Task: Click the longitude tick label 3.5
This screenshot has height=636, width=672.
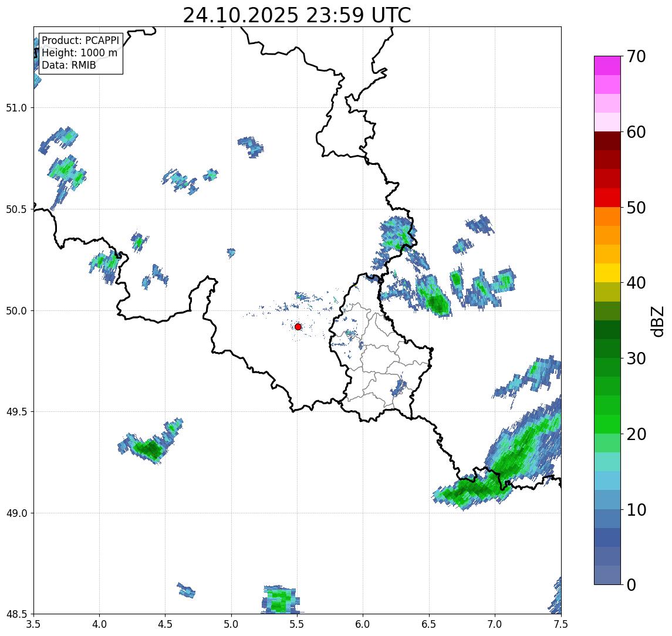Action: pyautogui.click(x=33, y=624)
